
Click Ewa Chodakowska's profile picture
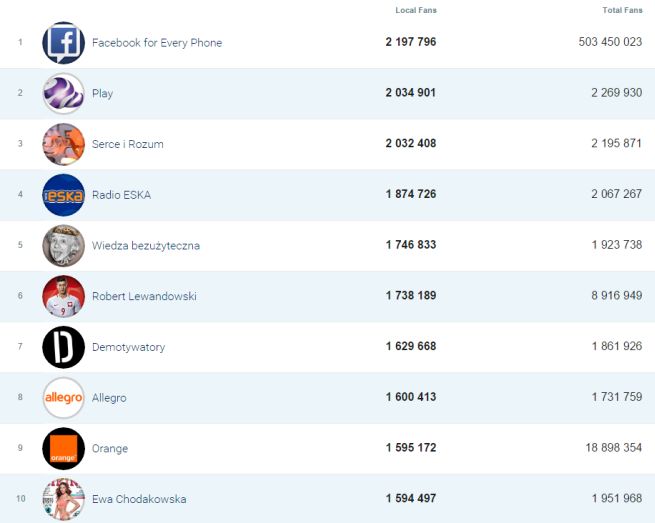(63, 499)
